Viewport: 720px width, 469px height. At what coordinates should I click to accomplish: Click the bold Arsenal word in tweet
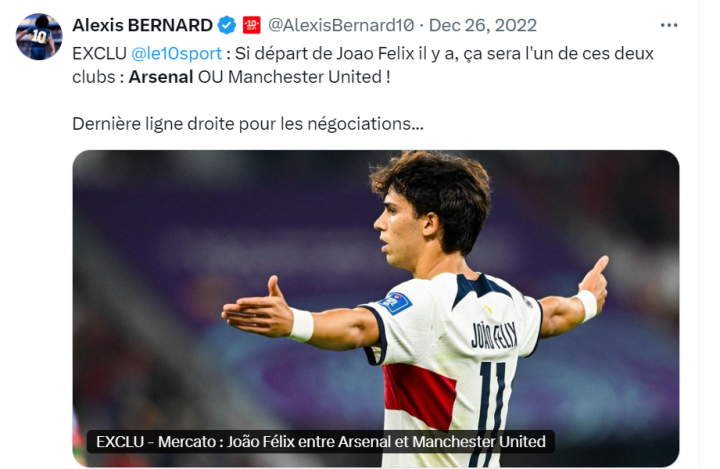pyautogui.click(x=161, y=76)
